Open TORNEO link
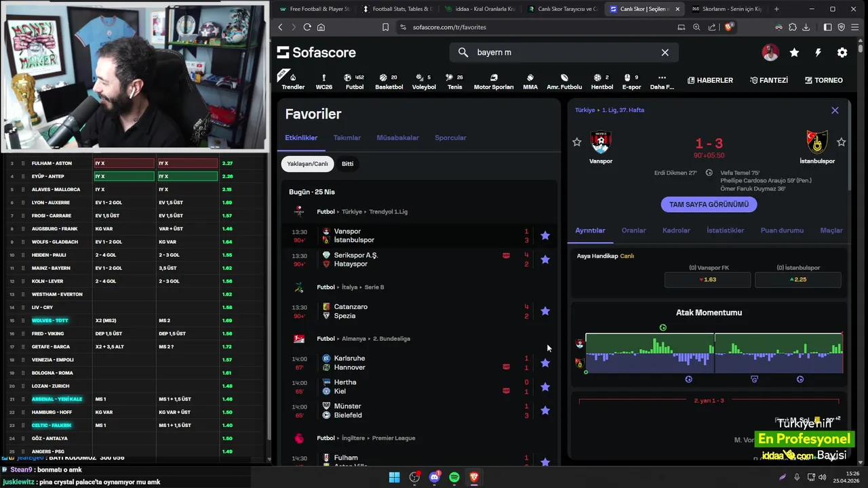 click(824, 80)
